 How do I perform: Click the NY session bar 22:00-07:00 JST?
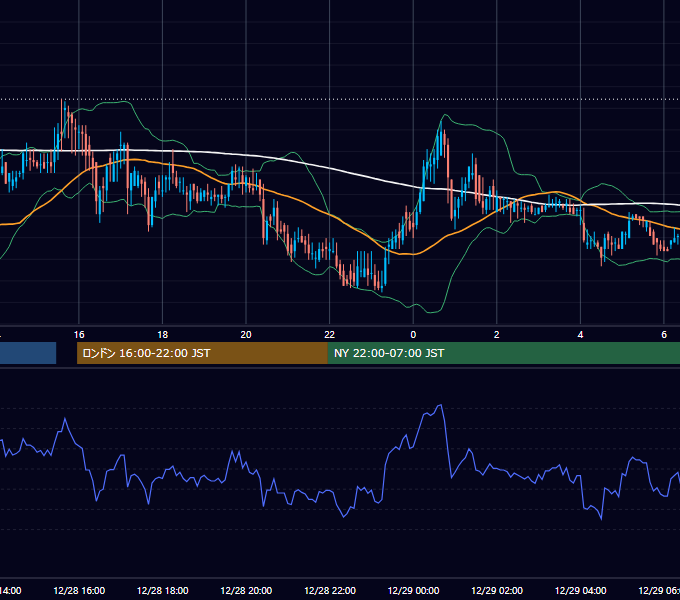(x=503, y=353)
